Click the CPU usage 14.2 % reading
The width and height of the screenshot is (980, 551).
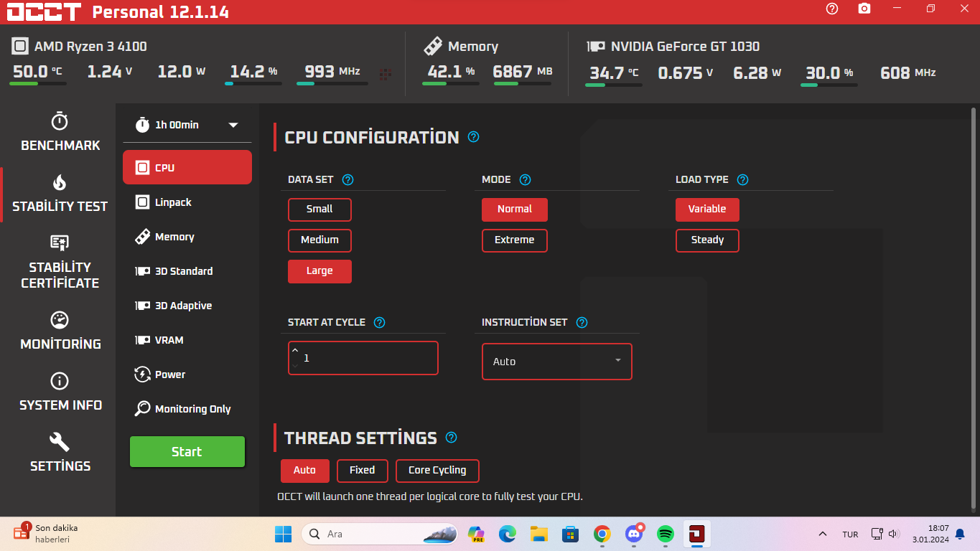(253, 72)
